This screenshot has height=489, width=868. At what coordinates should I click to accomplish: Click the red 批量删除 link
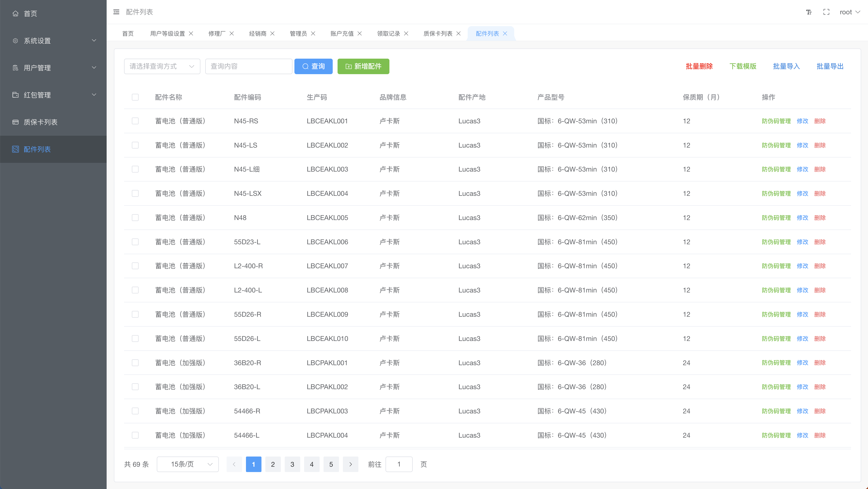pos(699,66)
